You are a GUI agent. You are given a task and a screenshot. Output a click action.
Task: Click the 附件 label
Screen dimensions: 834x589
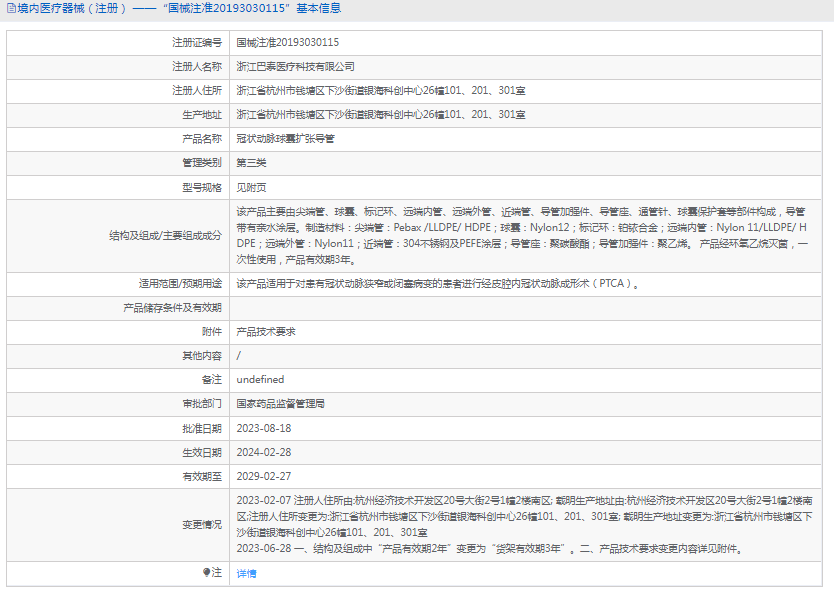[x=212, y=331]
